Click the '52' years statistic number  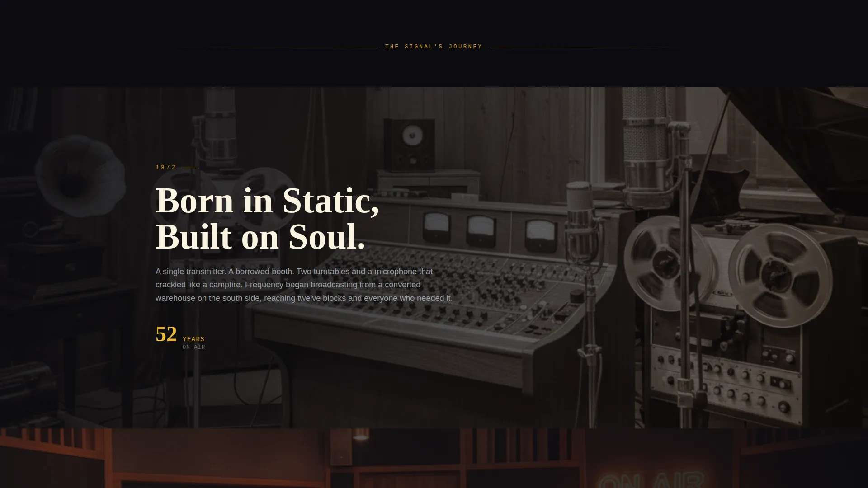(x=166, y=334)
